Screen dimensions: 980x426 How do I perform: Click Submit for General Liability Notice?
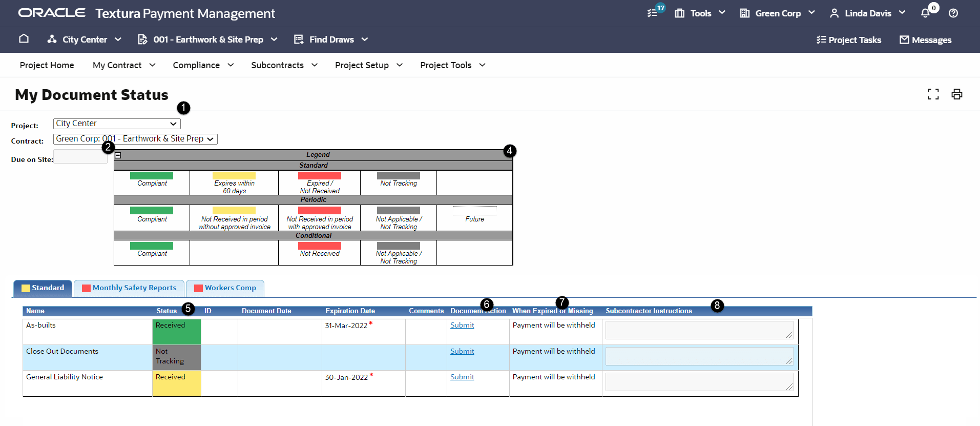click(462, 377)
